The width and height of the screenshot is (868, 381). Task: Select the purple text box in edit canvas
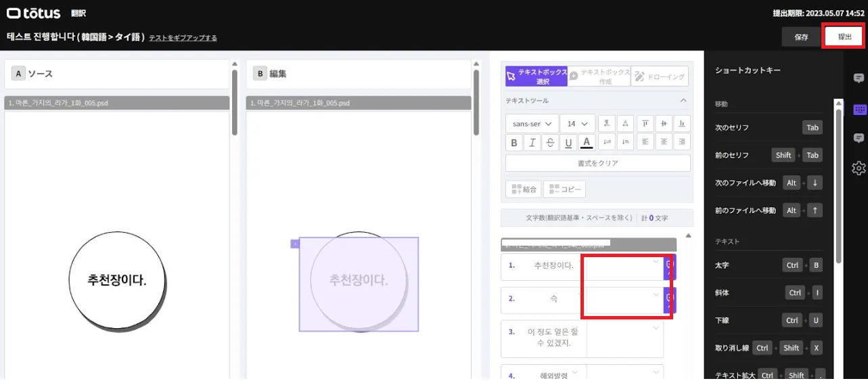[359, 284]
